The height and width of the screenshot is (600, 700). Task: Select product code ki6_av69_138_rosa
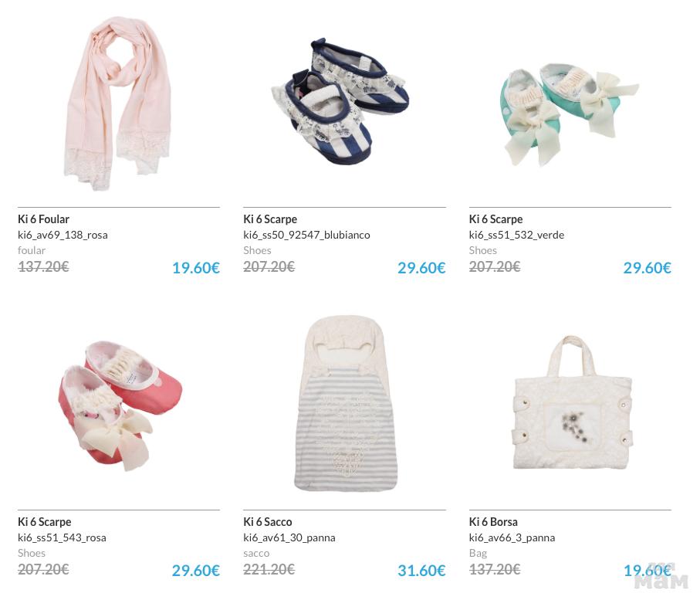pyautogui.click(x=63, y=235)
